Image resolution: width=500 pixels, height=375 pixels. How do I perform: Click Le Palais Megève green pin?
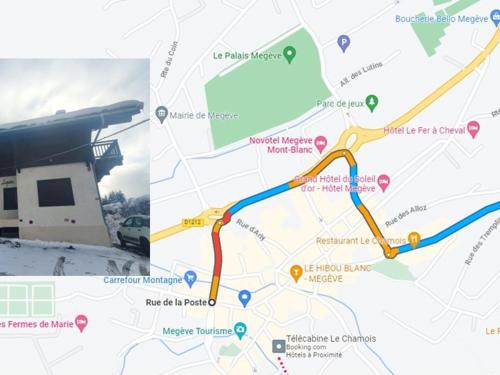(x=289, y=54)
